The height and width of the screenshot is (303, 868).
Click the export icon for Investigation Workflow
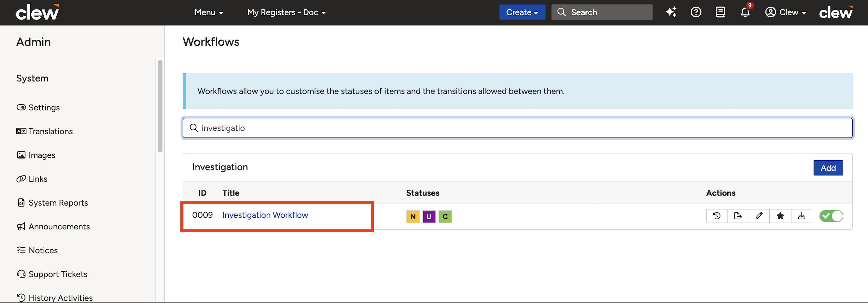[738, 216]
